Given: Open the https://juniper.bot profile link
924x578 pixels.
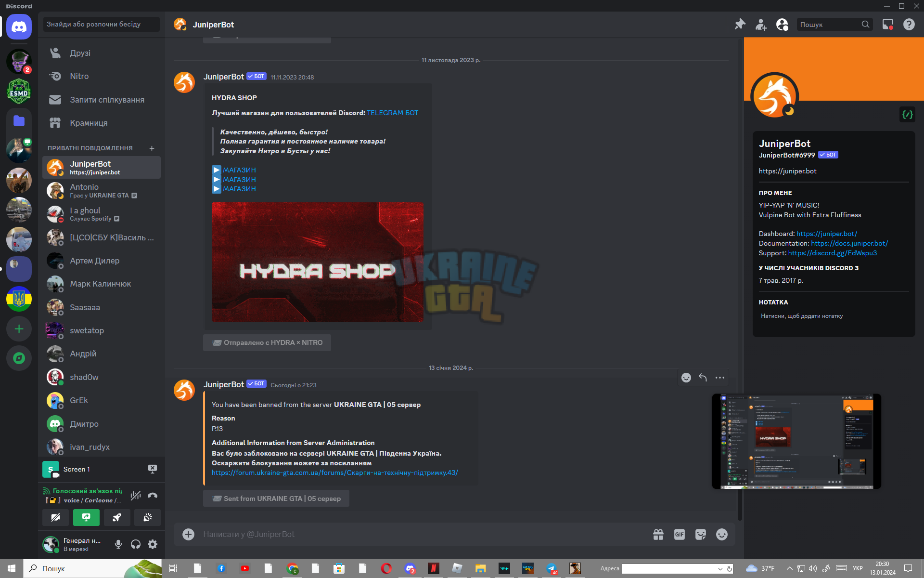Looking at the screenshot, I should pos(787,171).
